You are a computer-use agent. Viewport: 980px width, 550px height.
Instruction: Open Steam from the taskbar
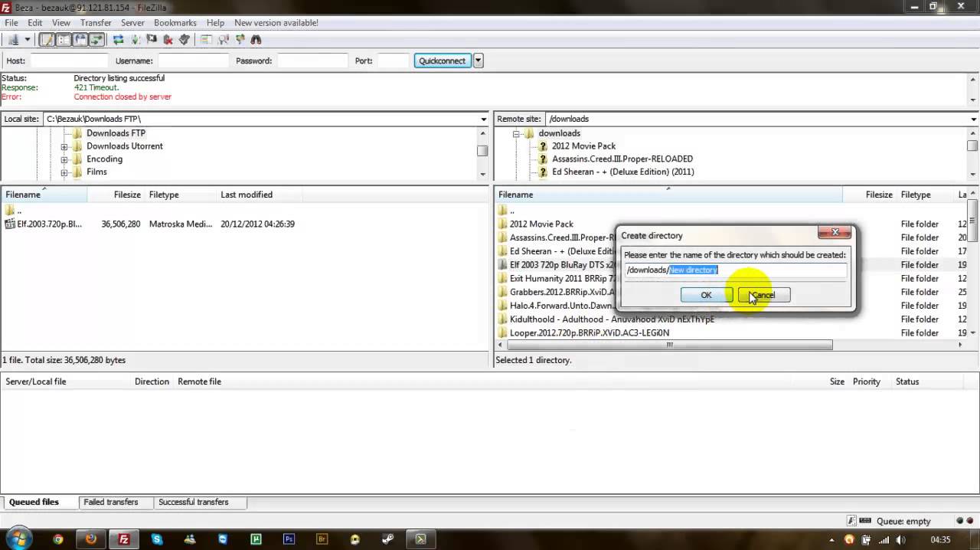pyautogui.click(x=387, y=539)
